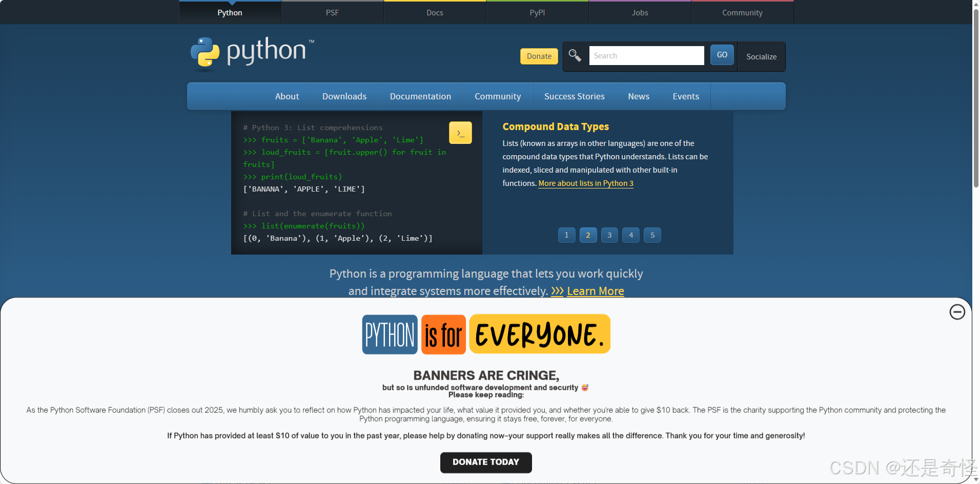Viewport: 980px width, 484px height.
Task: Click the Compound Data Types heading
Action: coord(556,127)
